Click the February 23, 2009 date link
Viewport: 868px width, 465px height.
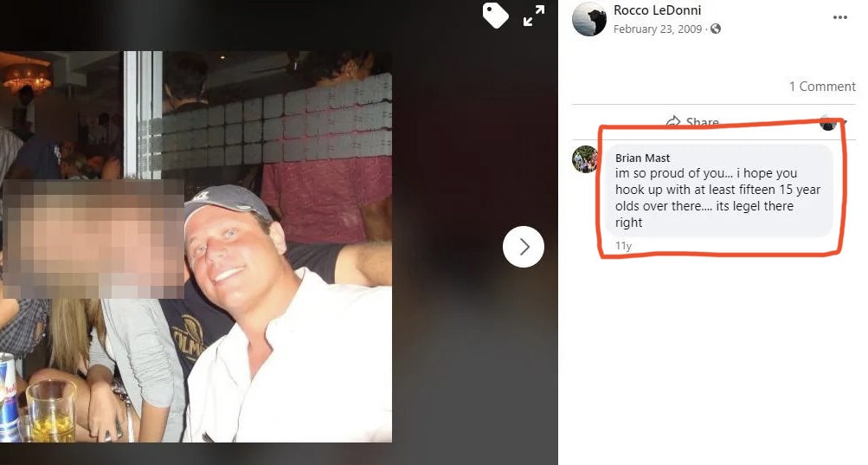[x=658, y=29]
